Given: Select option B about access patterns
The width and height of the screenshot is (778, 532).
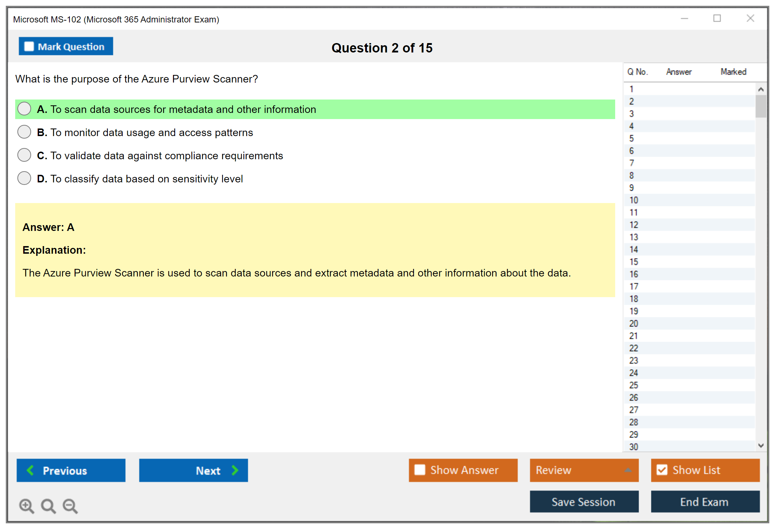Looking at the screenshot, I should [x=24, y=132].
